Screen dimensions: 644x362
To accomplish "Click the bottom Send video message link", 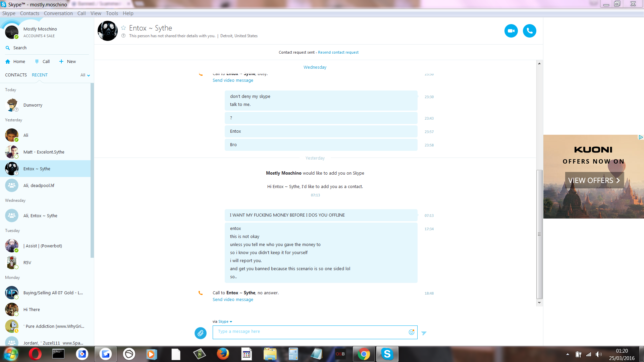I will tap(233, 300).
